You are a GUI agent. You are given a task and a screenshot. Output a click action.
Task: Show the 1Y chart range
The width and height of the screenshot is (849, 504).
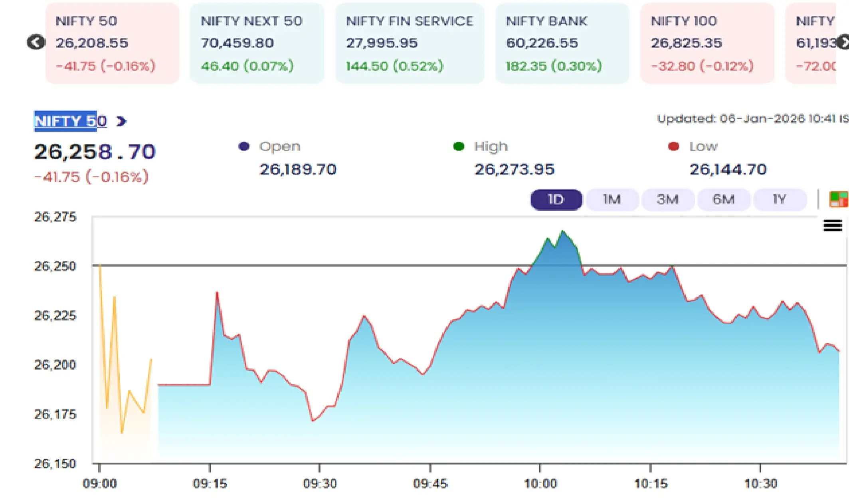[x=779, y=199]
